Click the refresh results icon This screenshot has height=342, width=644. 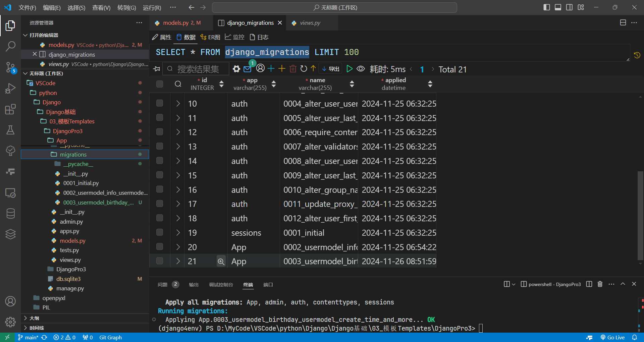click(x=304, y=69)
